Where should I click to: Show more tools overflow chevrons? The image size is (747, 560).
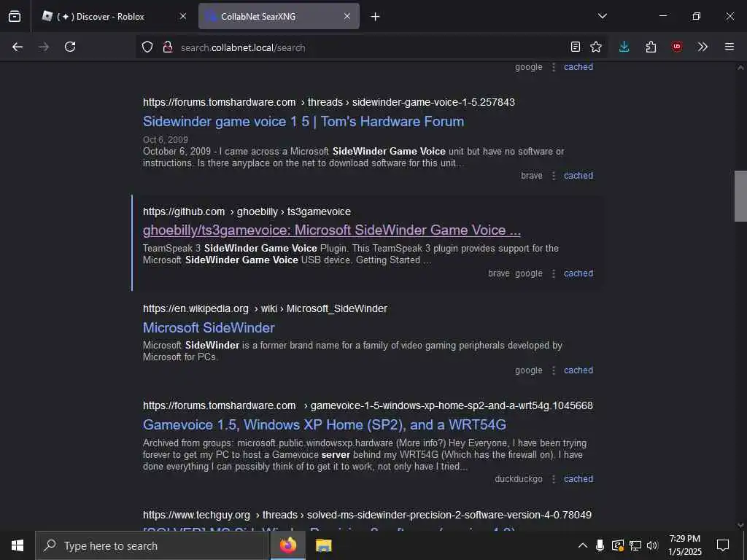click(x=703, y=47)
